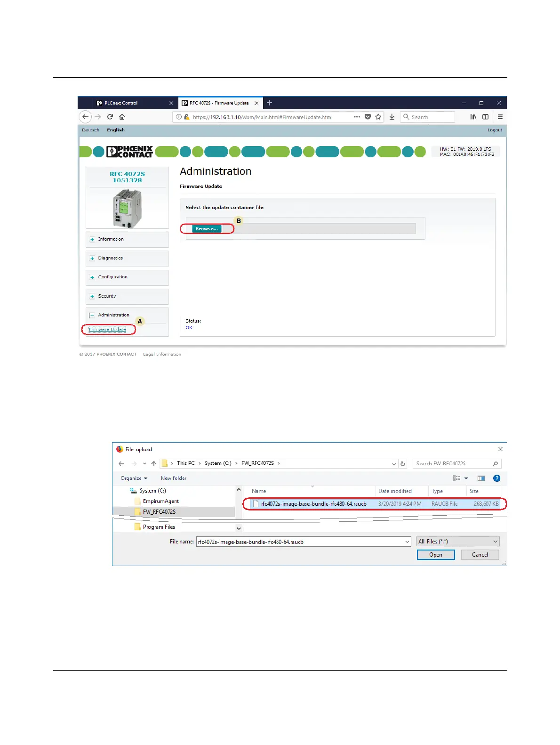This screenshot has height=745, width=560.
Task: Go back in File upload dialog
Action: click(121, 463)
